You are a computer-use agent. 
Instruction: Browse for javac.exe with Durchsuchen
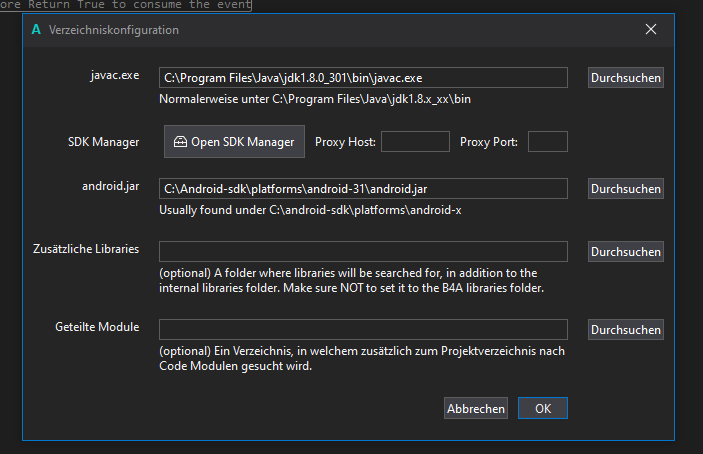[625, 77]
